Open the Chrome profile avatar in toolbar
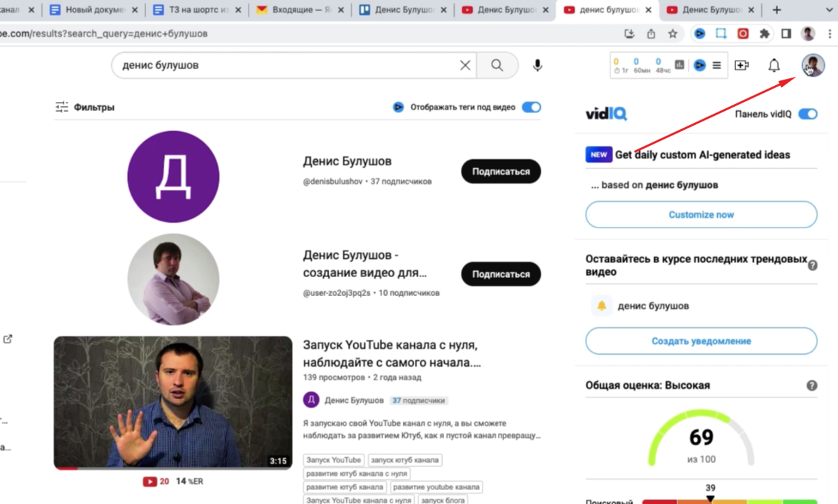This screenshot has width=838, height=504. click(x=808, y=34)
